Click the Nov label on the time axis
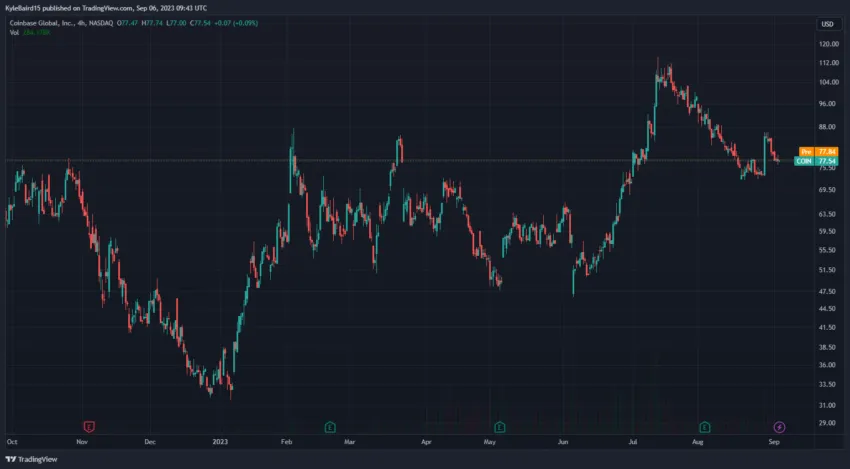 [82, 442]
